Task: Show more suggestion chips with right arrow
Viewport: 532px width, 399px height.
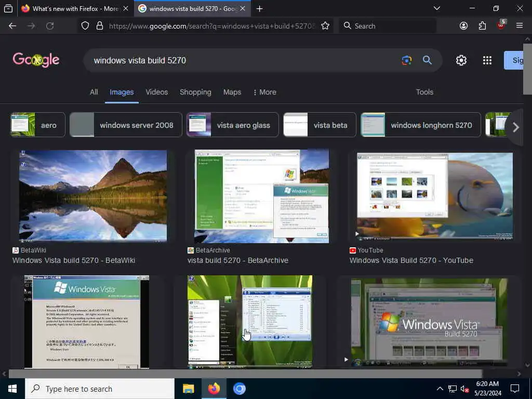Action: point(516,127)
